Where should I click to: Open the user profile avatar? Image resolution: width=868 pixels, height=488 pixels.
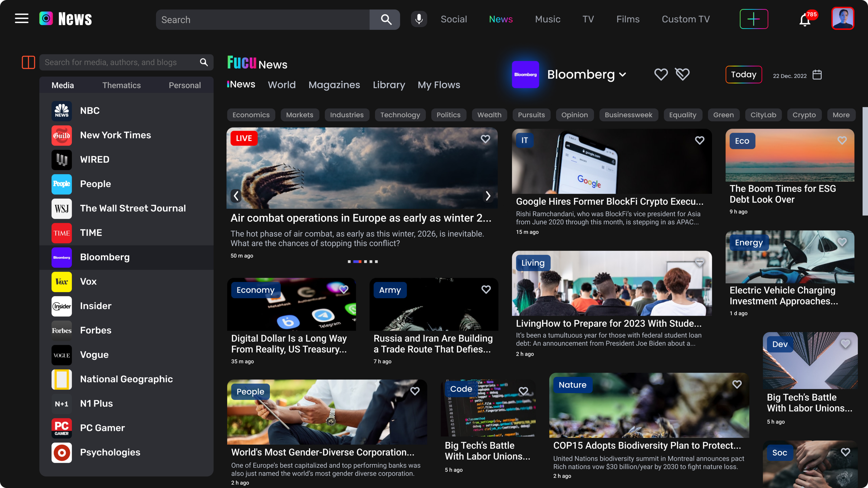tap(843, 18)
